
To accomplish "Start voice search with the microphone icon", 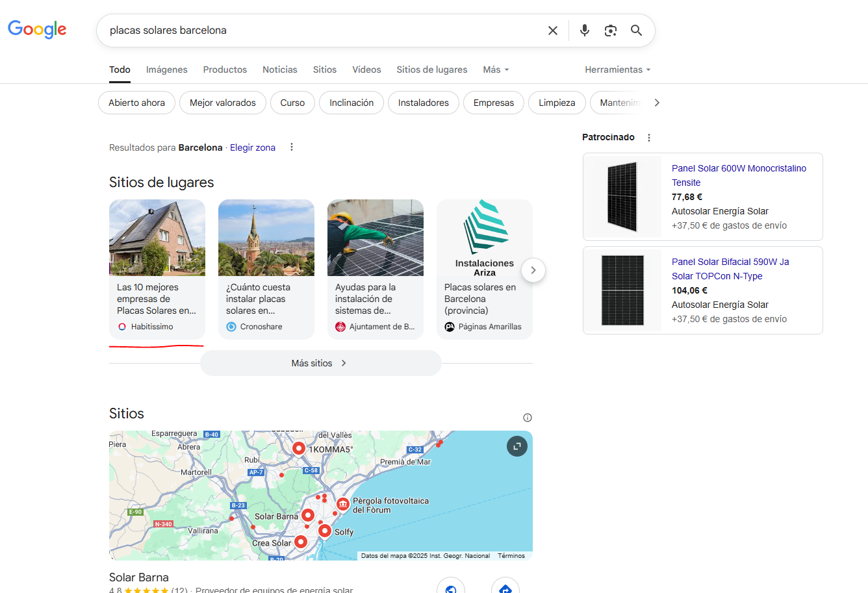I will [585, 31].
